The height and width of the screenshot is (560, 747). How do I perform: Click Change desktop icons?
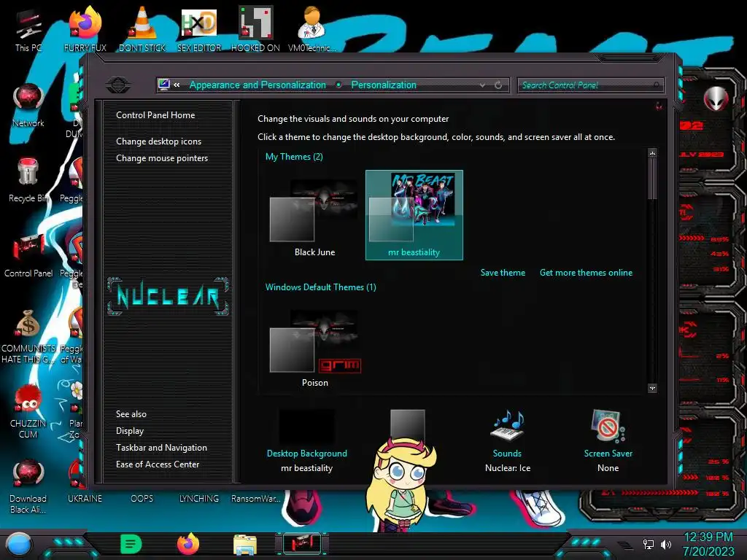click(x=158, y=141)
